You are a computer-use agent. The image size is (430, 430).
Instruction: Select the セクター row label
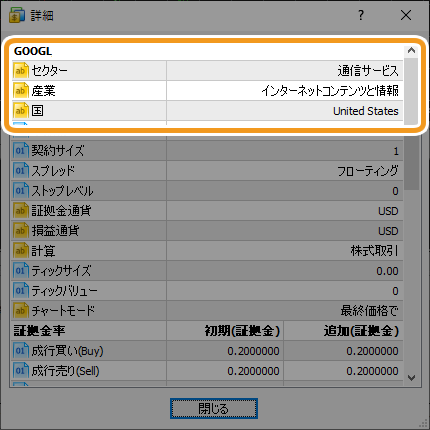click(x=49, y=71)
